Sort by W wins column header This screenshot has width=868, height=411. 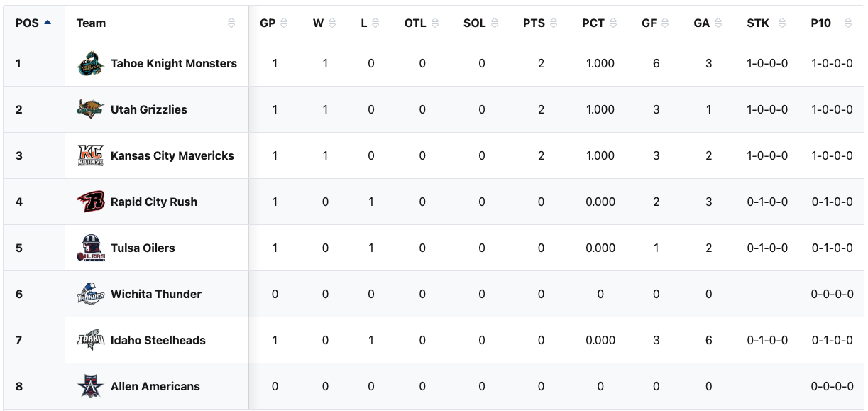pyautogui.click(x=324, y=23)
